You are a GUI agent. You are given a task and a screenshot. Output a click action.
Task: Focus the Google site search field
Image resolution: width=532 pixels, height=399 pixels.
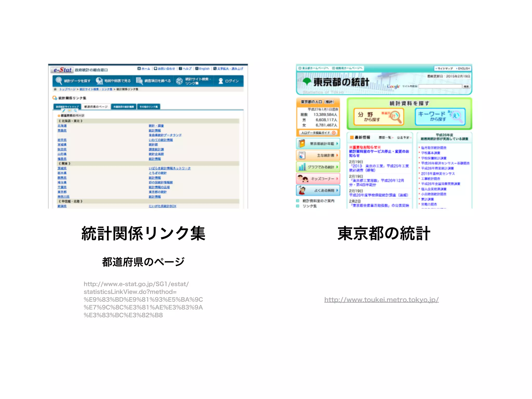pos(440,86)
